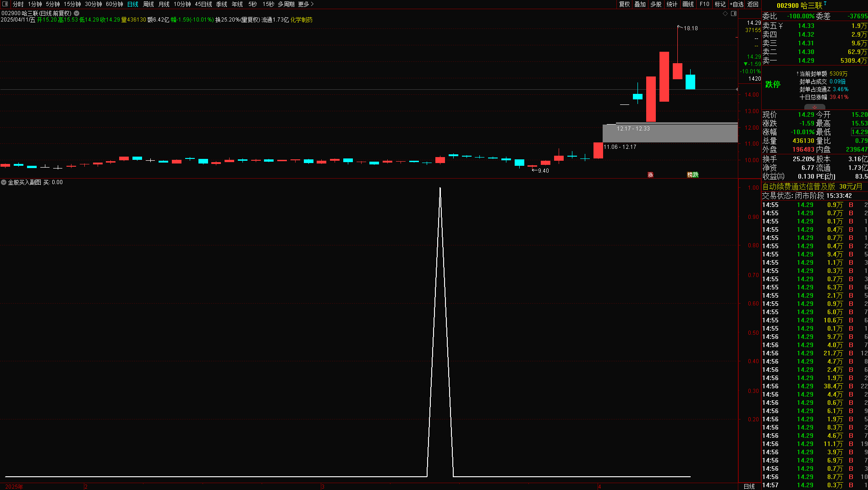868x490 pixels.
Task: Toggle the right info panel icon
Action: click(734, 14)
